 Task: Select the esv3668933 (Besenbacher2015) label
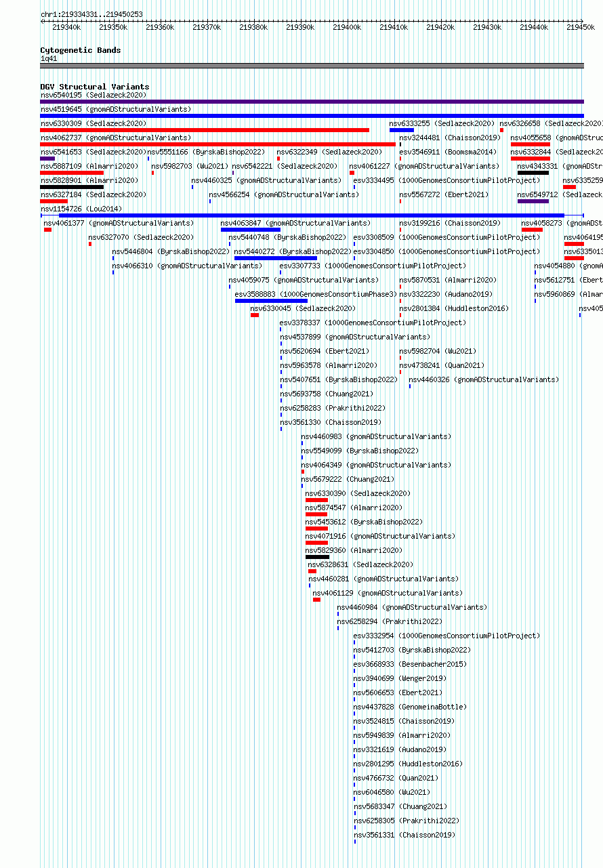tap(410, 664)
